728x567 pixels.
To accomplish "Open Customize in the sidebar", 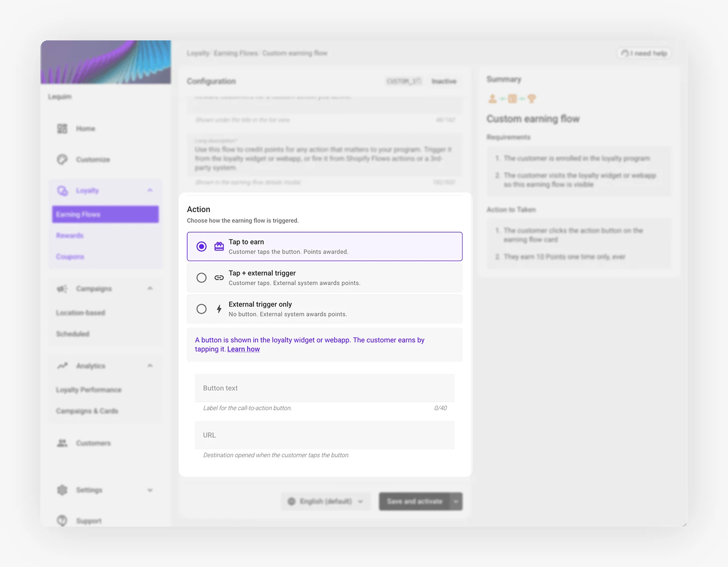I will click(93, 160).
